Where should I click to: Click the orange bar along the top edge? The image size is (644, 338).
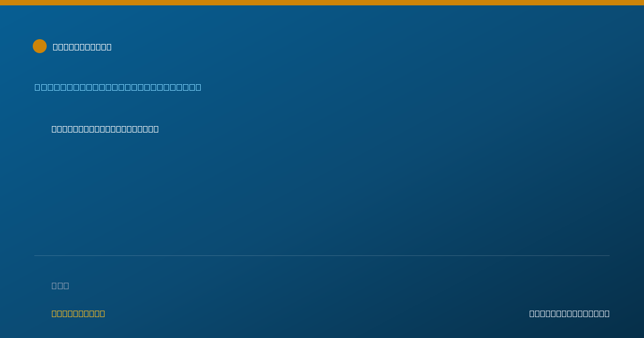pyautogui.click(x=322, y=3)
